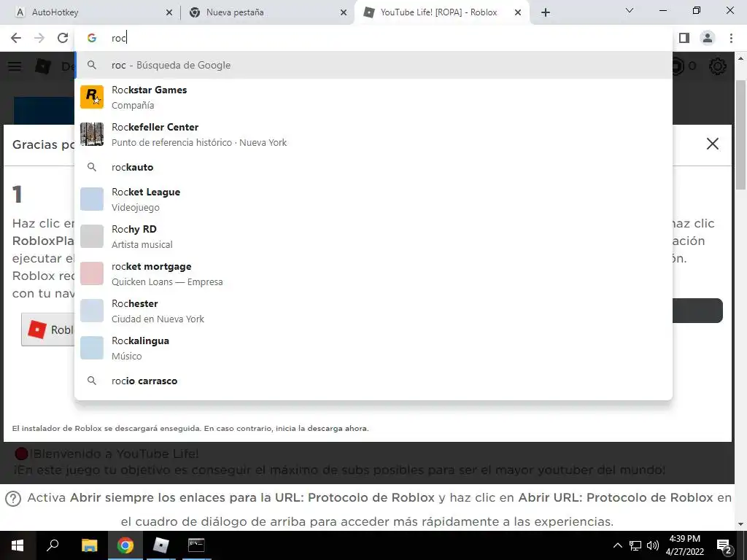747x560 pixels.
Task: Pick the rocio carrasco suggestion
Action: pos(373,381)
